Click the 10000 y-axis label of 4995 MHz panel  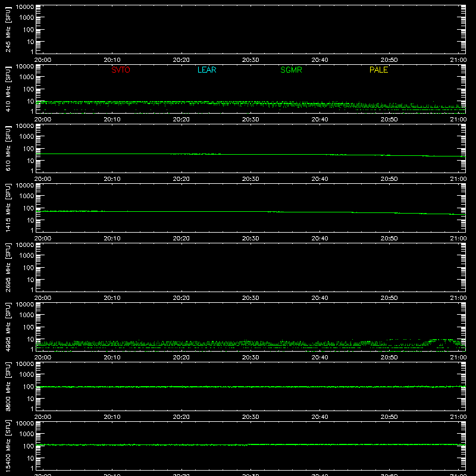(x=25, y=305)
